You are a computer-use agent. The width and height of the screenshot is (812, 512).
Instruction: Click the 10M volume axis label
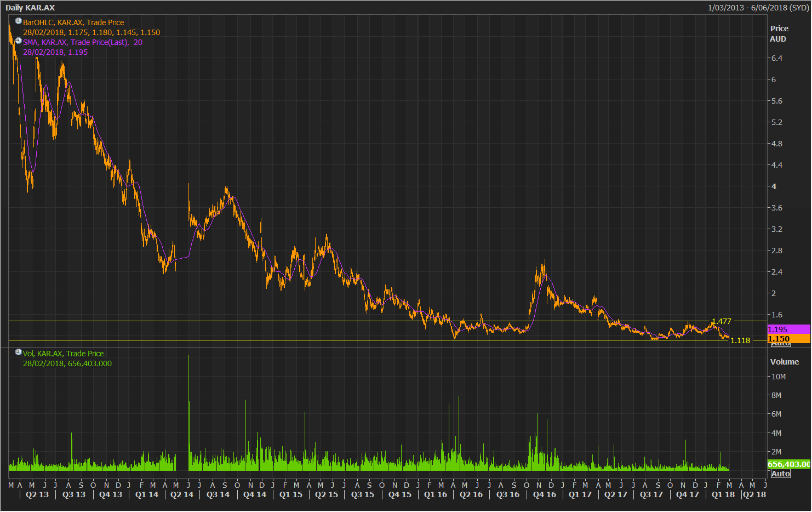click(x=779, y=377)
